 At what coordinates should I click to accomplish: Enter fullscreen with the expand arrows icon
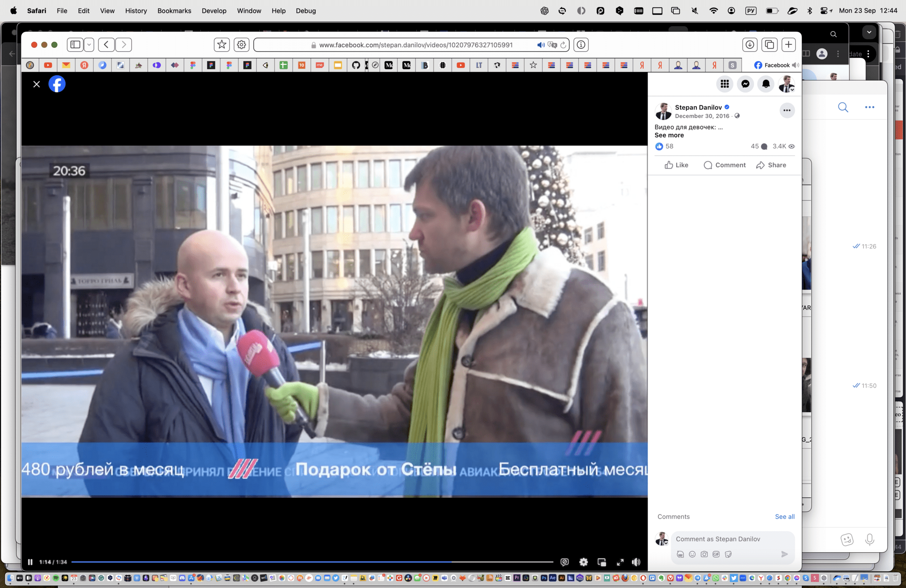coord(620,562)
